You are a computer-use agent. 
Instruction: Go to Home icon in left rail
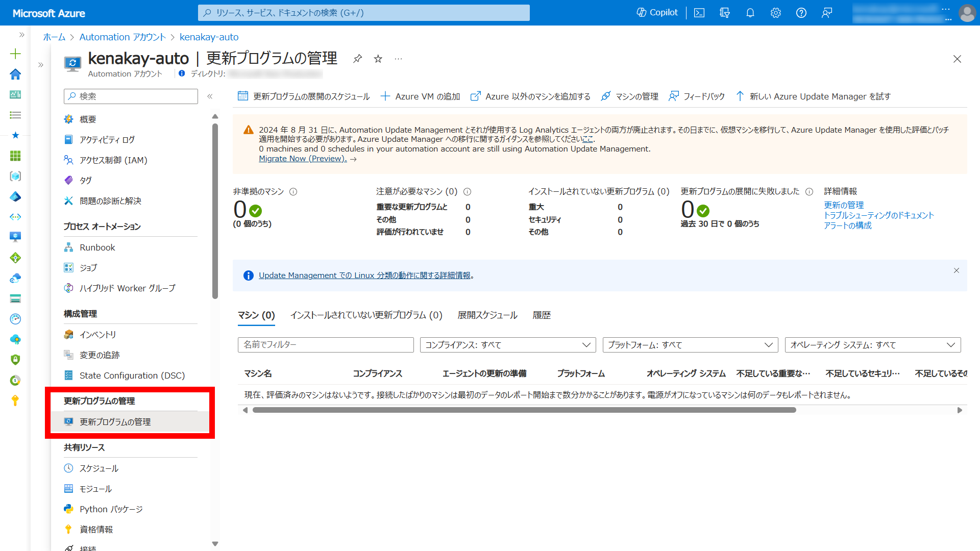[15, 74]
